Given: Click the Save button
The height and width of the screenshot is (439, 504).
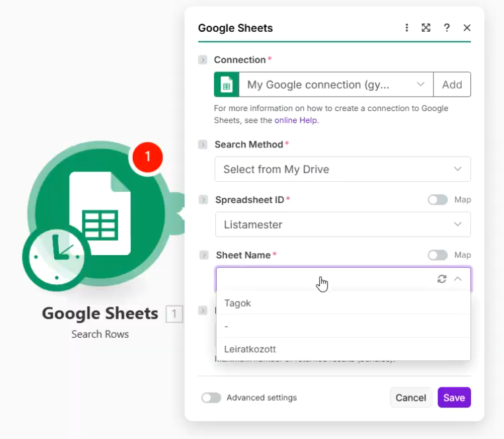Looking at the screenshot, I should pos(454,397).
